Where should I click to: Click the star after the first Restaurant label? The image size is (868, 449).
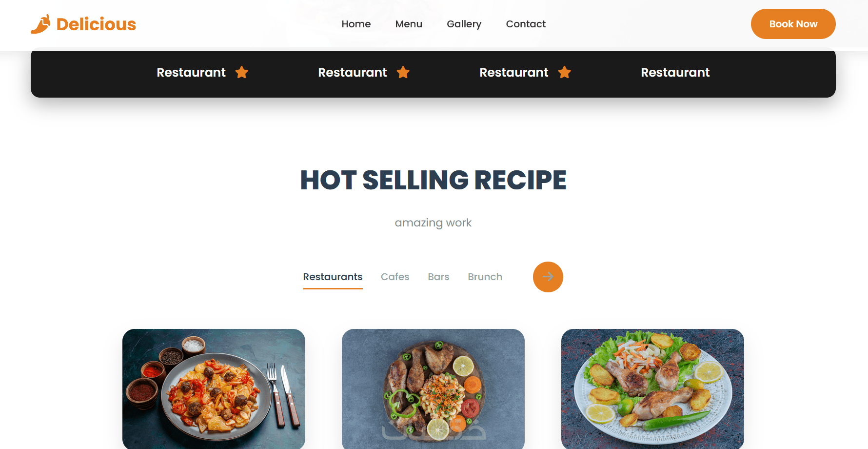242,72
